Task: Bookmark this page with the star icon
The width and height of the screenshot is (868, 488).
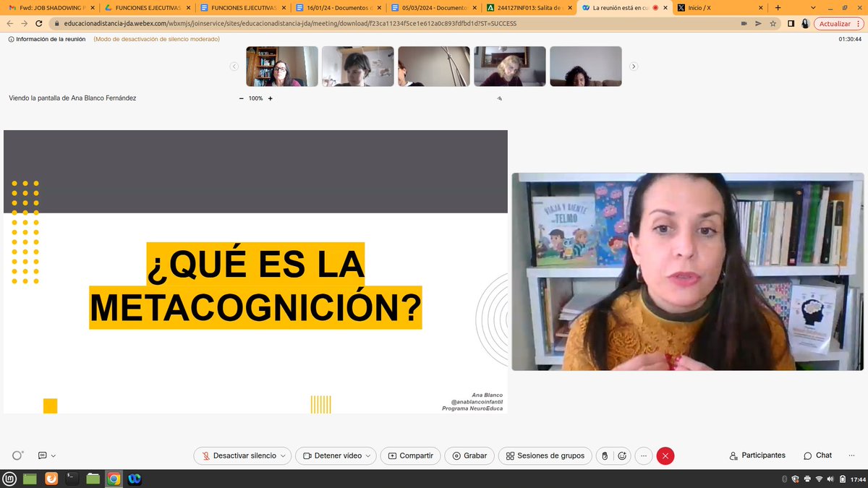Action: [773, 23]
